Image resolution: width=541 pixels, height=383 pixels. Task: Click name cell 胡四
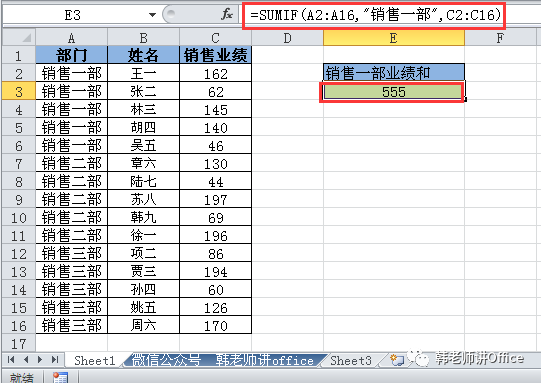click(144, 127)
